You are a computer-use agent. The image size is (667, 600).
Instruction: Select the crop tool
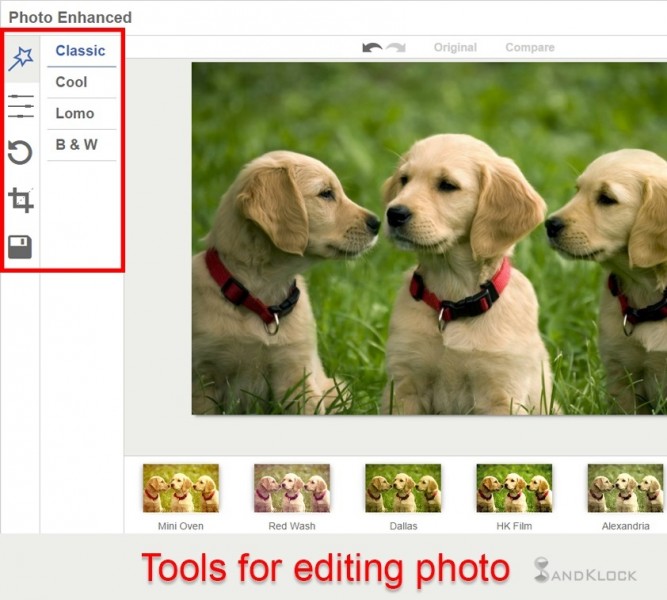[x=21, y=200]
